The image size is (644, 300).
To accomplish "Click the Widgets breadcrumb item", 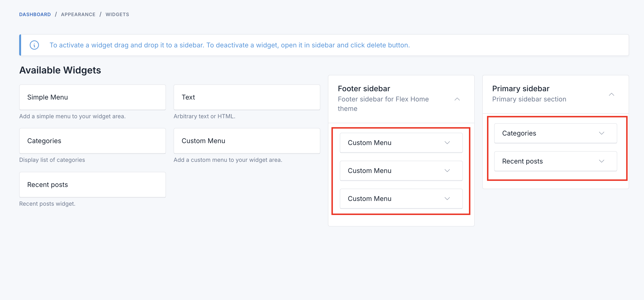I will [117, 14].
